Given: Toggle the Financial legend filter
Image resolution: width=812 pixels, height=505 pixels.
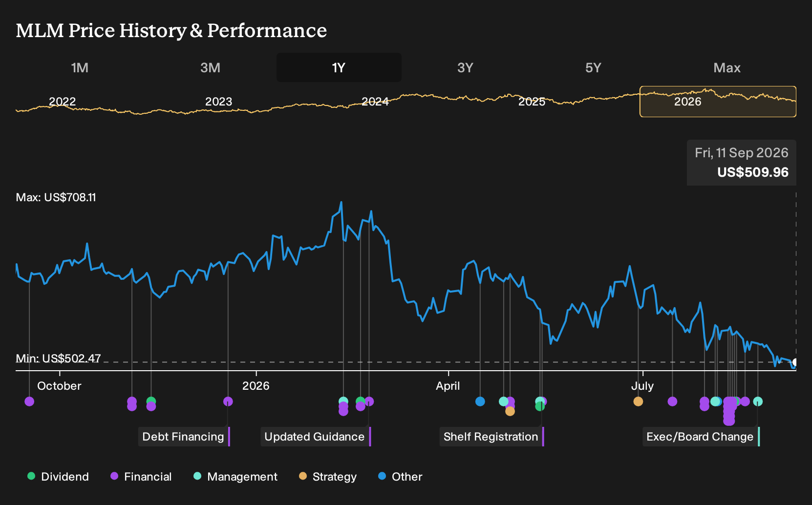Looking at the screenshot, I should tap(141, 477).
